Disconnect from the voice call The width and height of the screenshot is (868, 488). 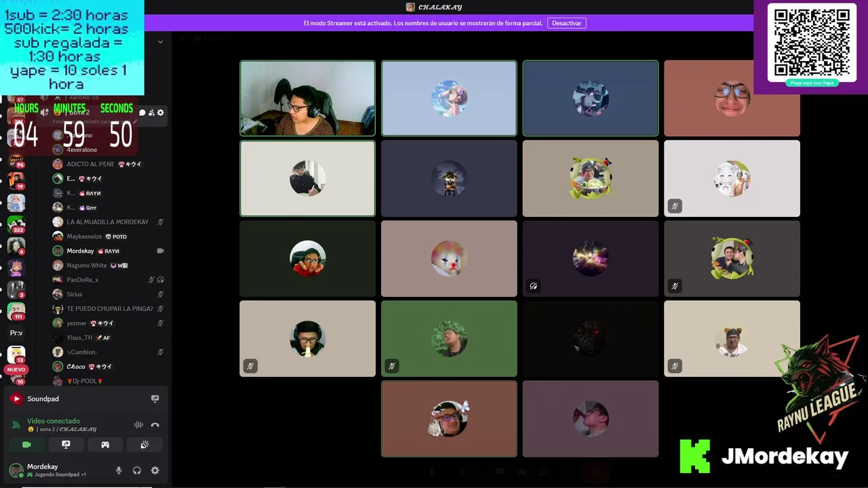pyautogui.click(x=155, y=425)
